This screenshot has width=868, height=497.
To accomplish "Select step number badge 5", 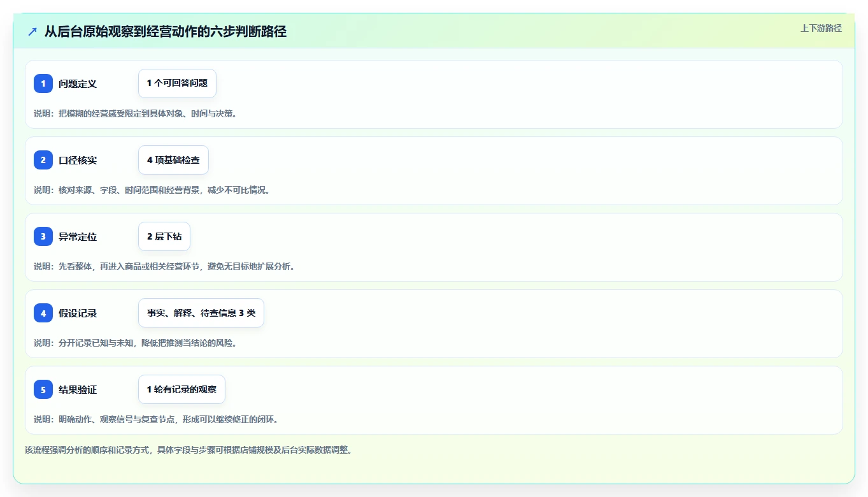I will [43, 389].
